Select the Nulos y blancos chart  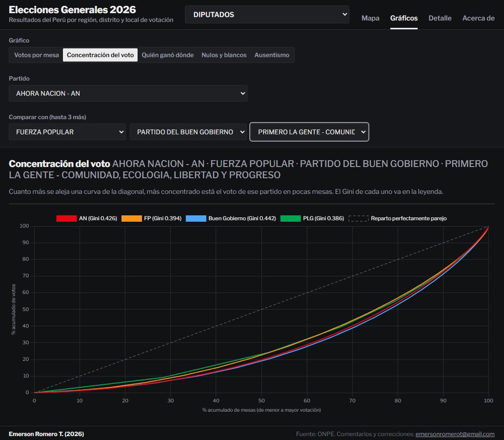pyautogui.click(x=224, y=55)
